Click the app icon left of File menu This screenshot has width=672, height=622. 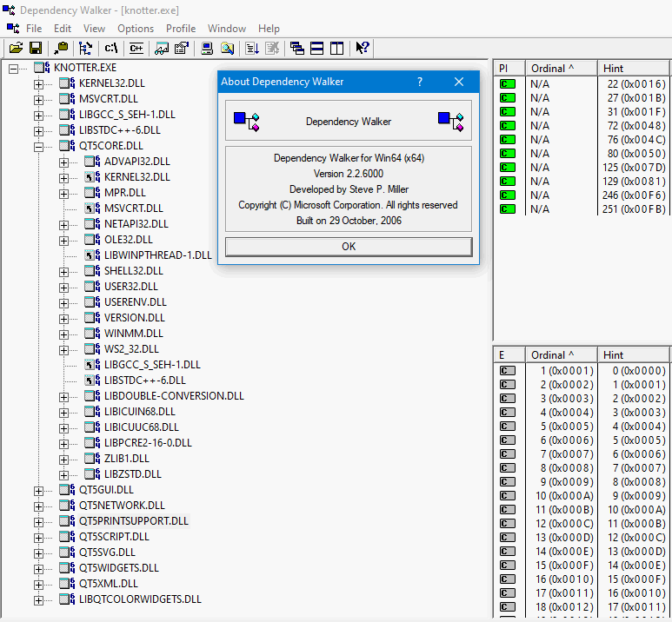13,29
